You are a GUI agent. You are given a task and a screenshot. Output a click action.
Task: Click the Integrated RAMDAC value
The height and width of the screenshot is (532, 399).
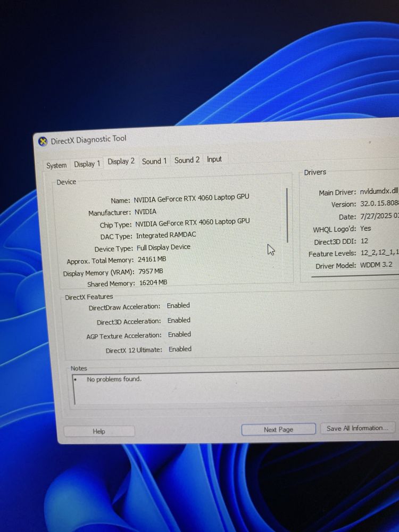pyautogui.click(x=166, y=235)
